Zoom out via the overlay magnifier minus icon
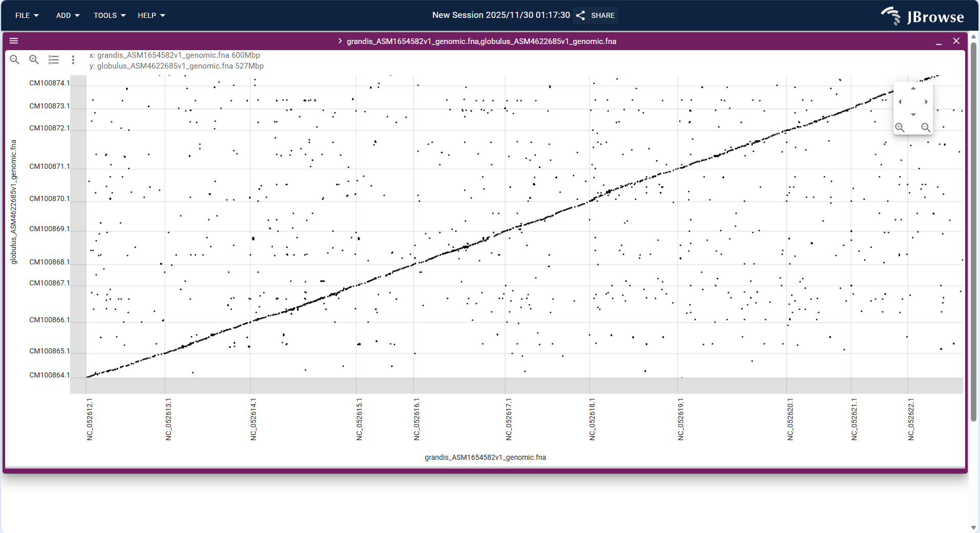This screenshot has height=533, width=980. (x=925, y=127)
